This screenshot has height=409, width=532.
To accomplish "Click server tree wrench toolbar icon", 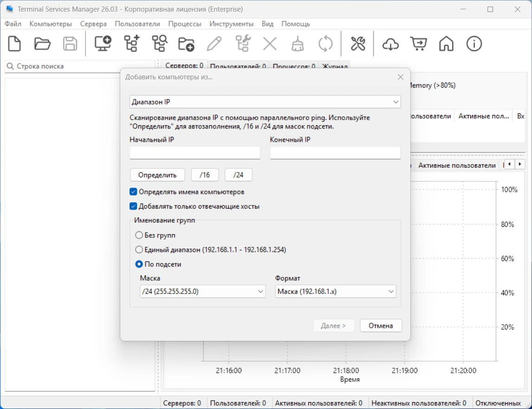I will click(x=243, y=44).
